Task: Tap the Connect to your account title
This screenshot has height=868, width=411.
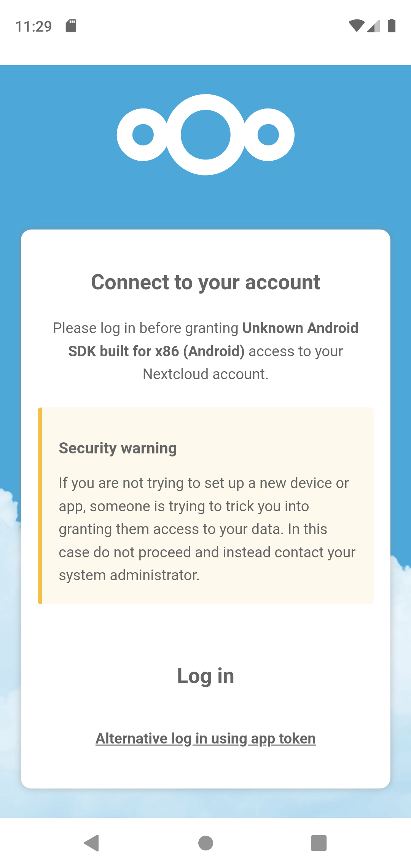Action: click(x=205, y=282)
